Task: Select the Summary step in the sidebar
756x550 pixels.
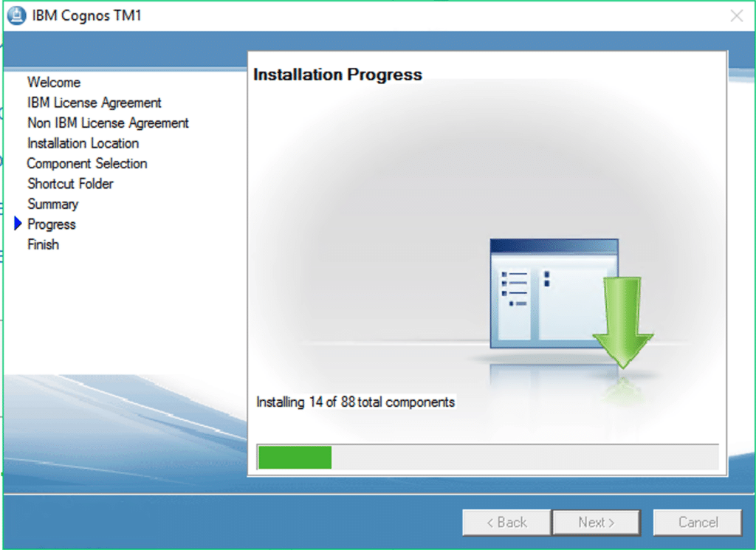Action: [52, 204]
